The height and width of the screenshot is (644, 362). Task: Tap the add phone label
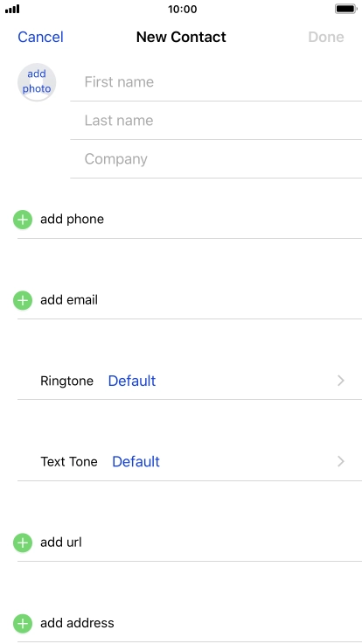click(x=72, y=220)
